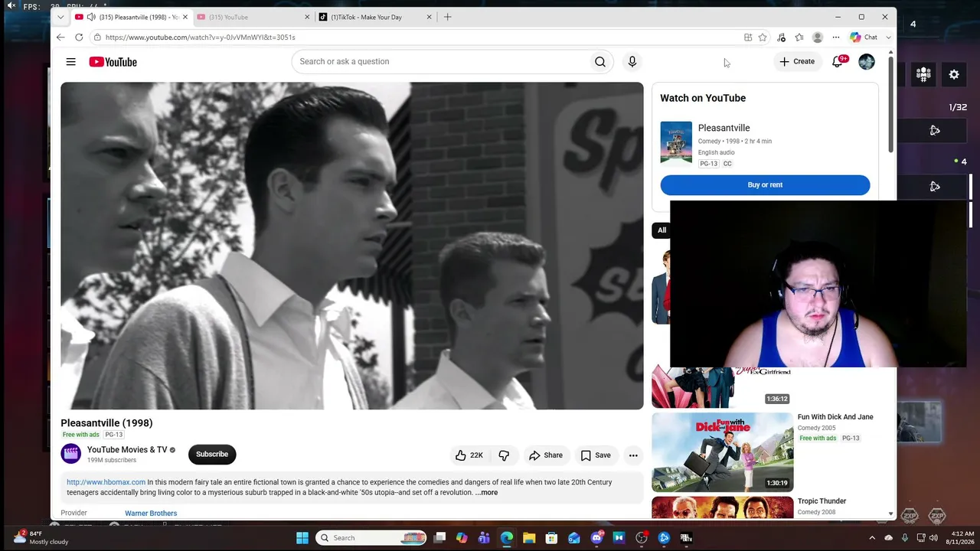This screenshot has width=980, height=551.
Task: Click the "Watch on YouTube" heading
Action: 703,98
